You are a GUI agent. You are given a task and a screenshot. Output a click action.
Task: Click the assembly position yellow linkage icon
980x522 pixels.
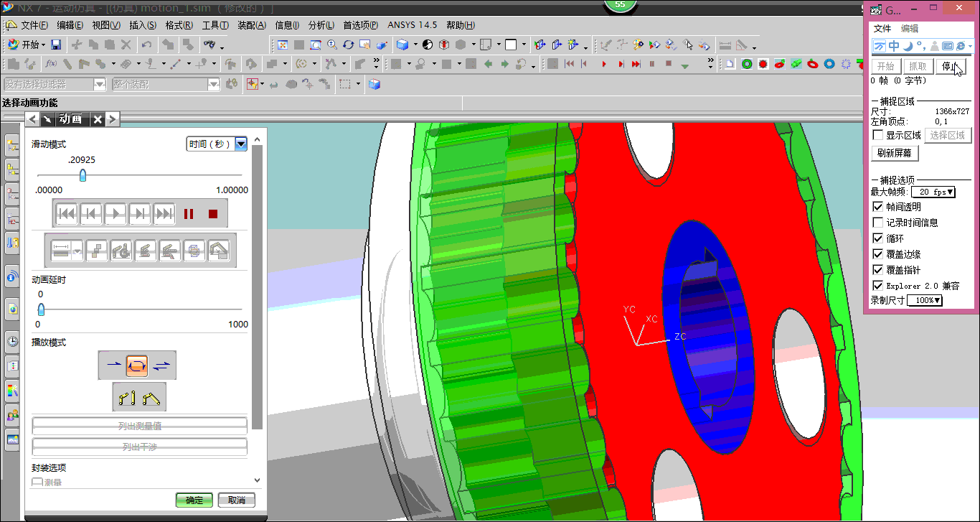(151, 397)
